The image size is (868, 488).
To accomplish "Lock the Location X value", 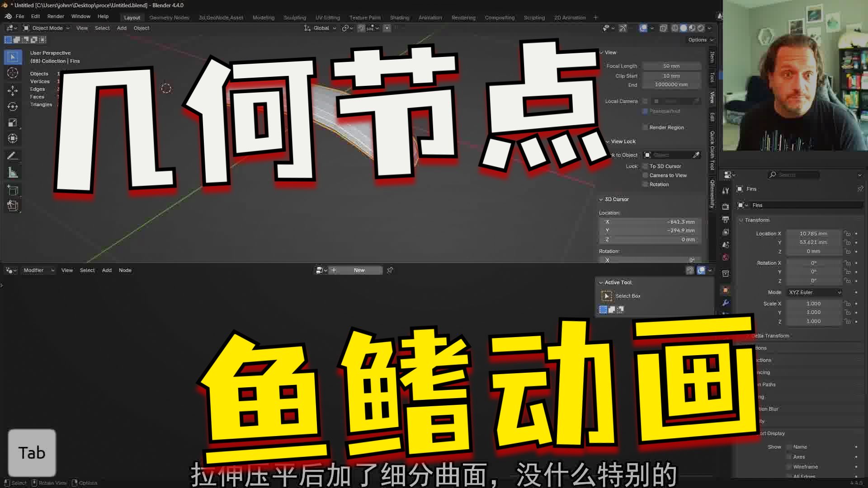I will (x=848, y=234).
